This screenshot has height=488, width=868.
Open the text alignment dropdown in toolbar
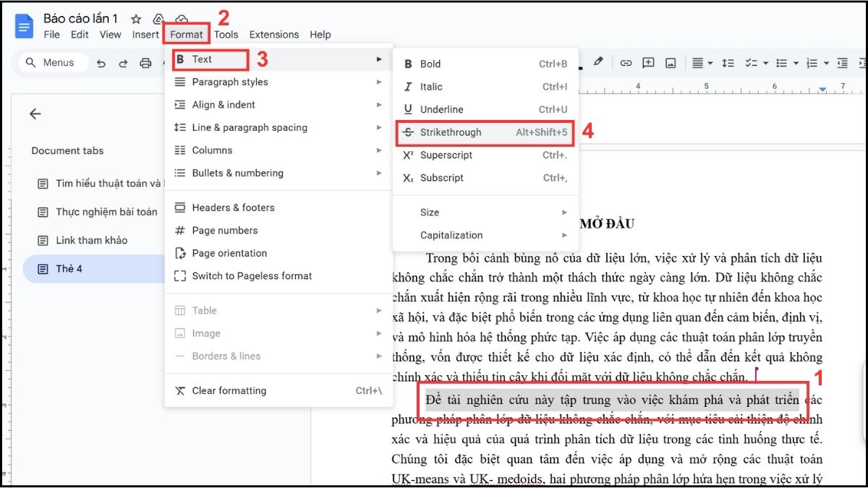(701, 63)
